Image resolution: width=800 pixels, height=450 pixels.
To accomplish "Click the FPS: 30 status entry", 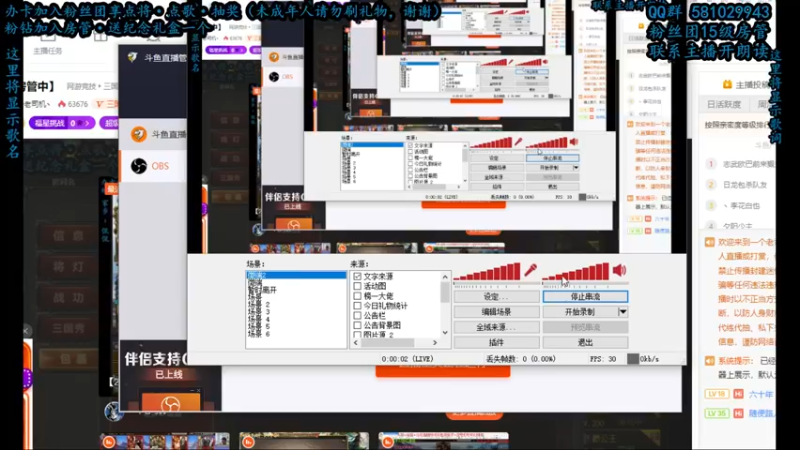I will 603,359.
